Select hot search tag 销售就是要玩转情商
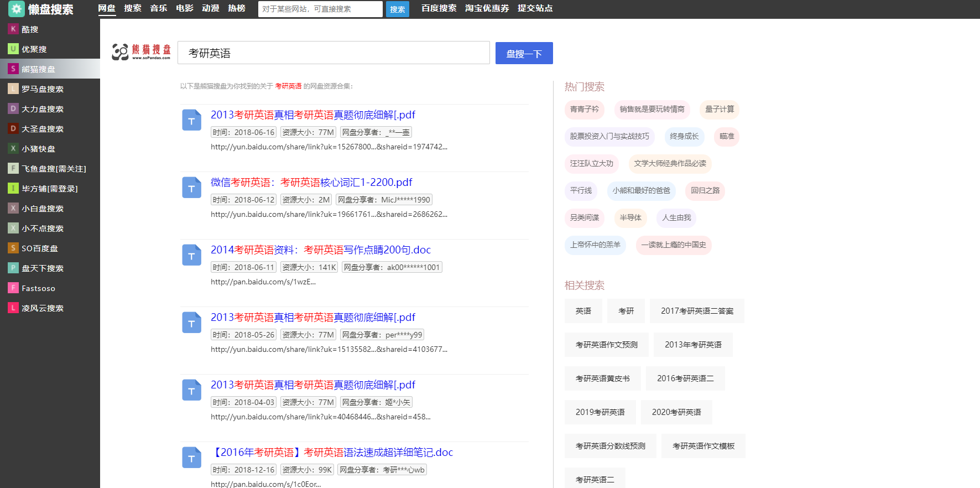 point(652,110)
